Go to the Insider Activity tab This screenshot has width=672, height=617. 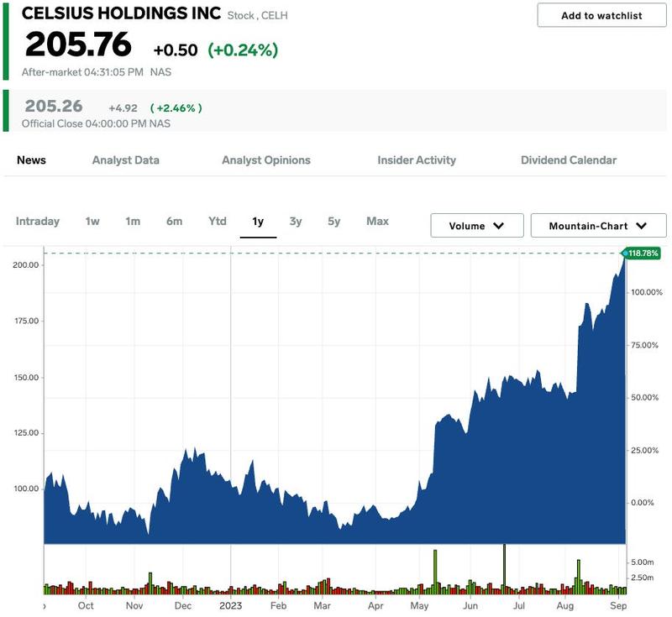417,160
